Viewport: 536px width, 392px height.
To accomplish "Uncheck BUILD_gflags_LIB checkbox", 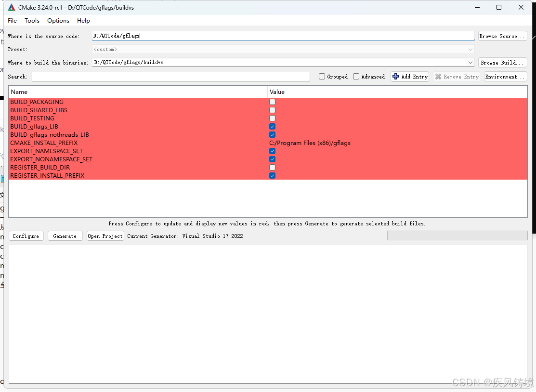I will click(x=273, y=127).
